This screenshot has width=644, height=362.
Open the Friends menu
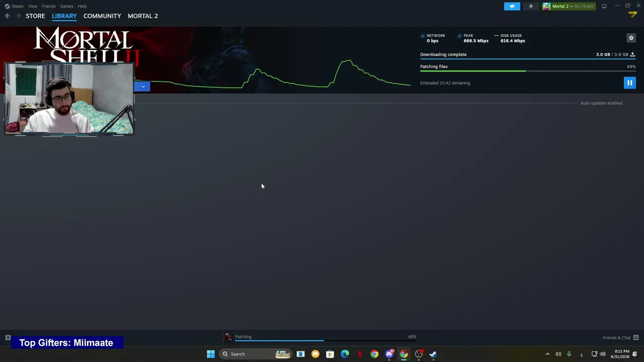pos(49,6)
